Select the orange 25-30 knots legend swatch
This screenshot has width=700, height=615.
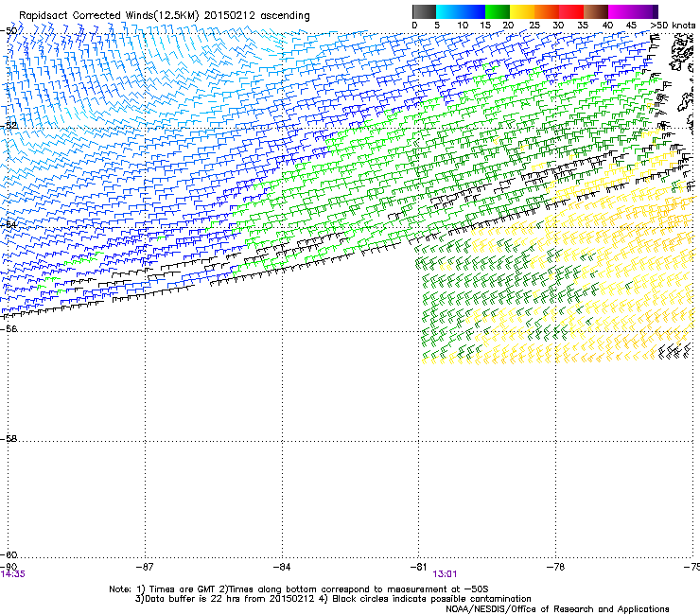click(547, 11)
